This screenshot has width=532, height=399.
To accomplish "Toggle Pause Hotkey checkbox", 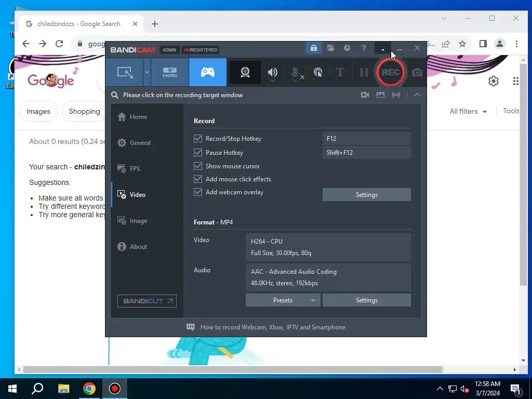I will click(x=198, y=153).
